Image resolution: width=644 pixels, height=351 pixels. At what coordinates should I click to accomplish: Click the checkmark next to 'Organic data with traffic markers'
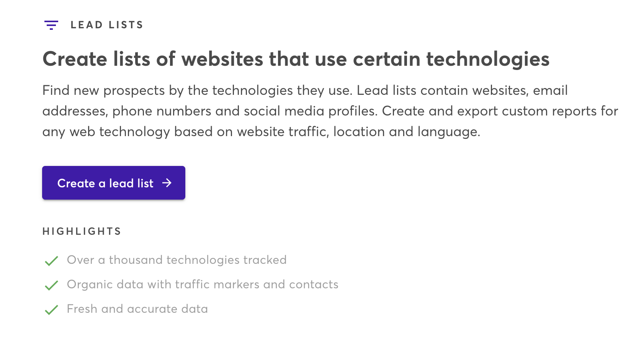coord(51,285)
